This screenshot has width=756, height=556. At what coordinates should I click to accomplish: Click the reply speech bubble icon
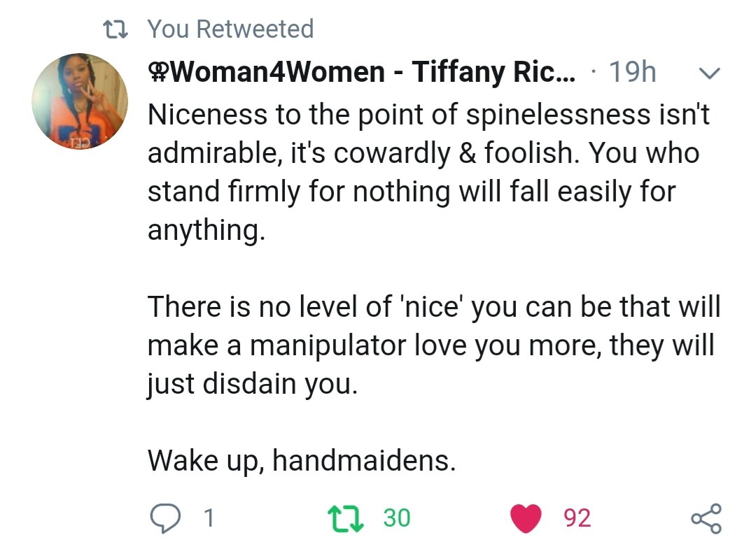coord(166,518)
